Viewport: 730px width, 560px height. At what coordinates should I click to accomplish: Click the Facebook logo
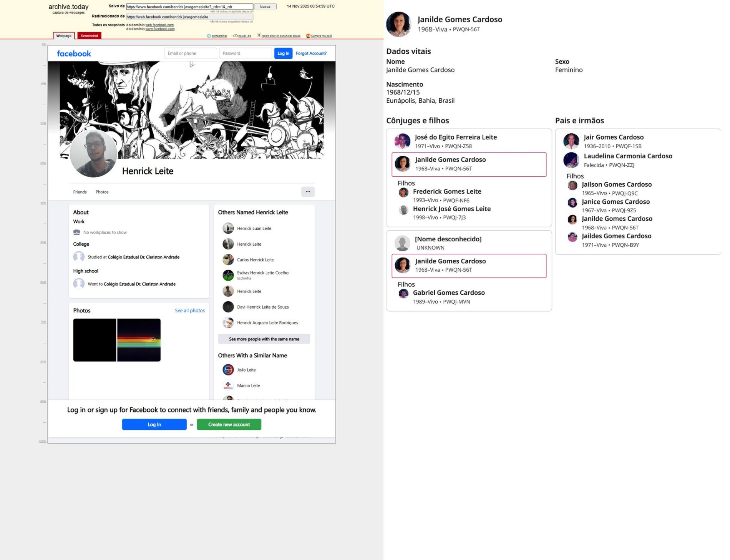point(74,53)
